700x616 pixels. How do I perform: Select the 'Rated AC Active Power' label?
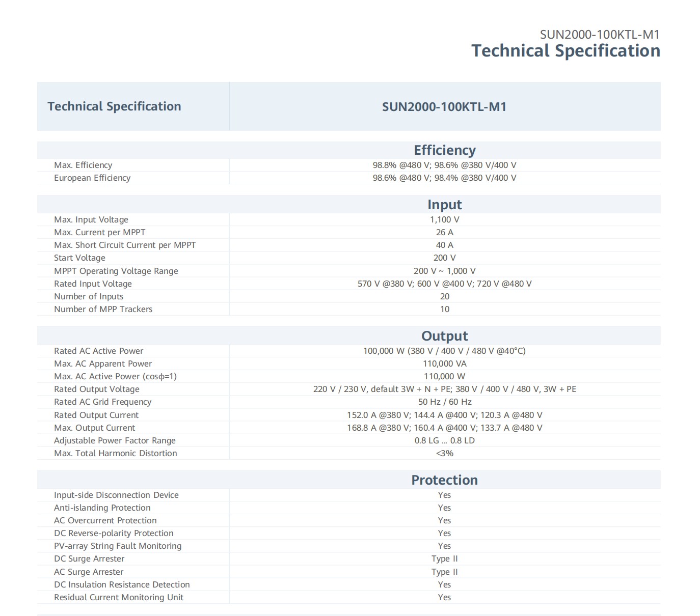coord(99,351)
